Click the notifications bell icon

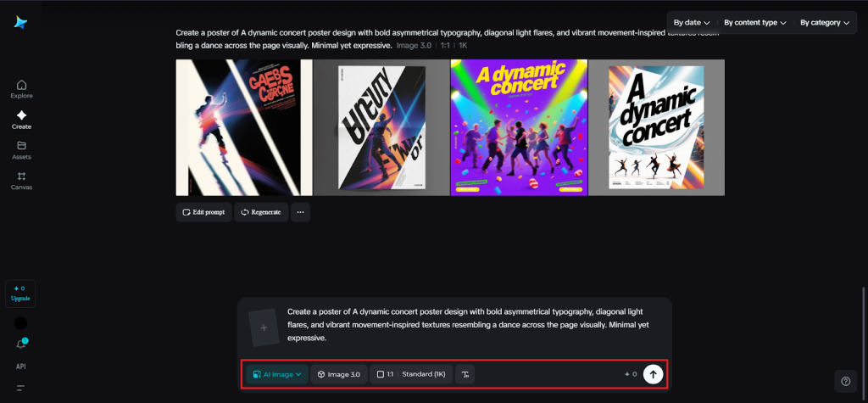pos(21,344)
